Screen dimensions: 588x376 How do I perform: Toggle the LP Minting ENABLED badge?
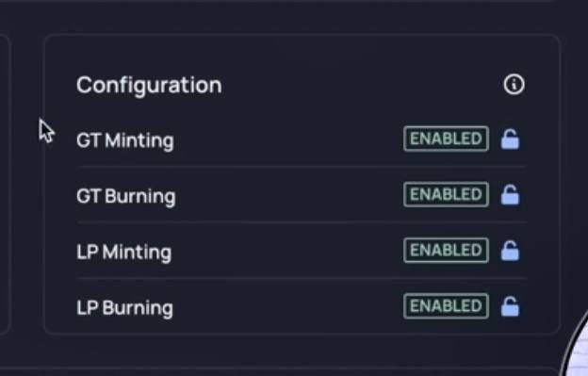446,250
